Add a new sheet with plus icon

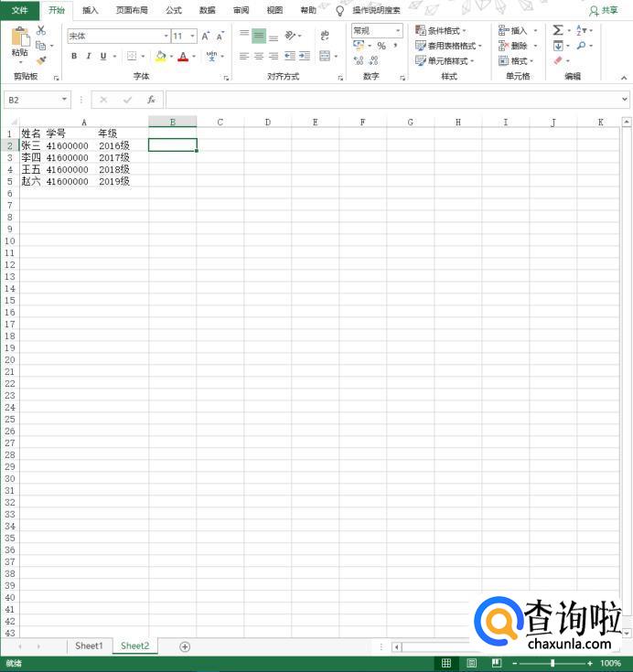[185, 646]
